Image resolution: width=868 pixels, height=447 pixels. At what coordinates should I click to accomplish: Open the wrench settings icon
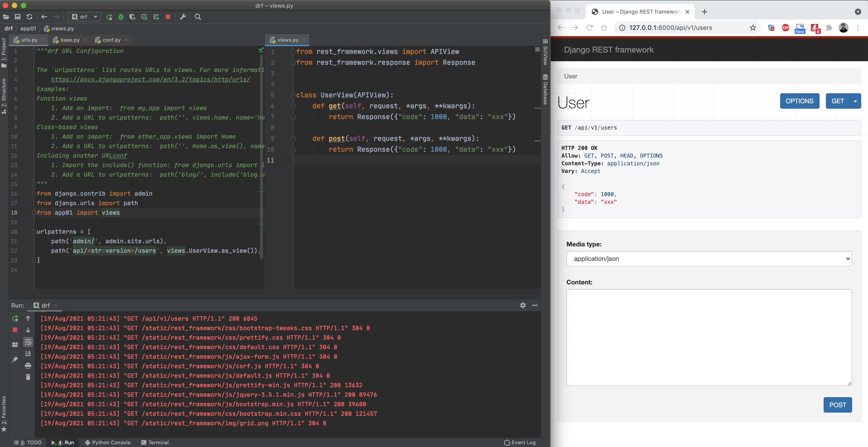point(183,17)
